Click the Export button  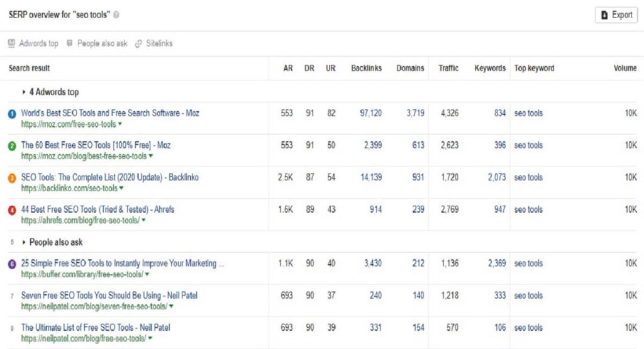click(x=616, y=15)
